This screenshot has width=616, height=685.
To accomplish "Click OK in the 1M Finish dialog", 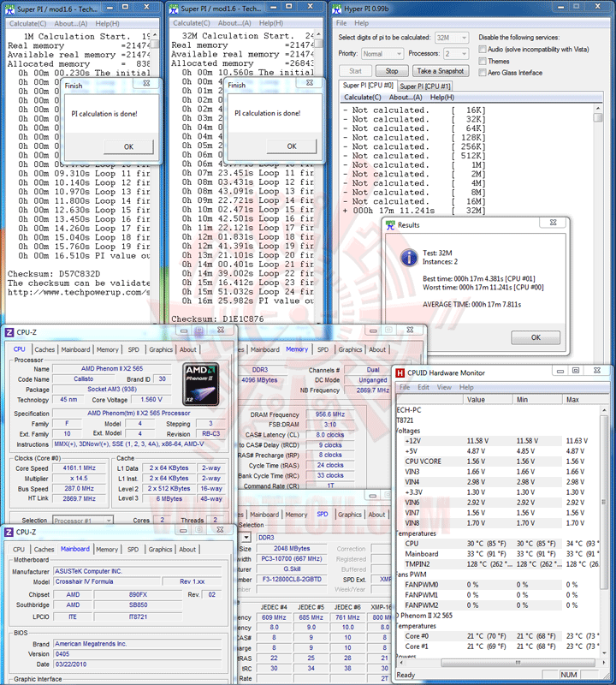I will pyautogui.click(x=129, y=146).
